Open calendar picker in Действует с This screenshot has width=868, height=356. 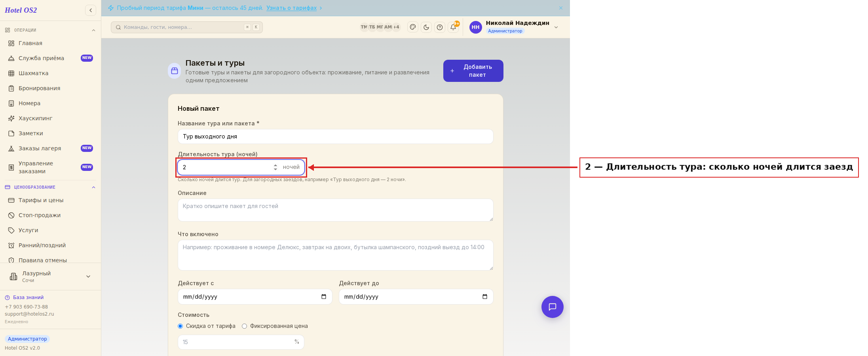[324, 297]
